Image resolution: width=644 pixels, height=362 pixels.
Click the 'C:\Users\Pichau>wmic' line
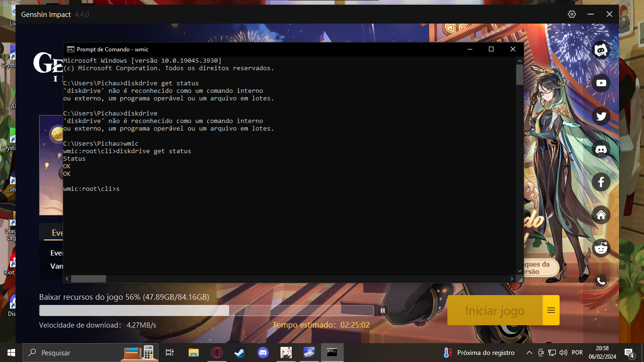point(101,144)
